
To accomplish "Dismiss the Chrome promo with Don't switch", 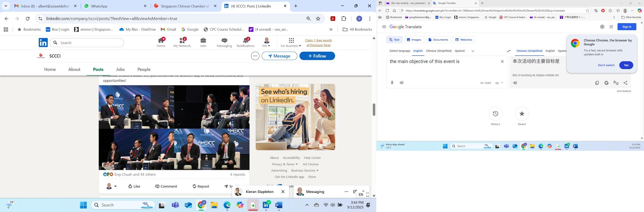I will [606, 65].
